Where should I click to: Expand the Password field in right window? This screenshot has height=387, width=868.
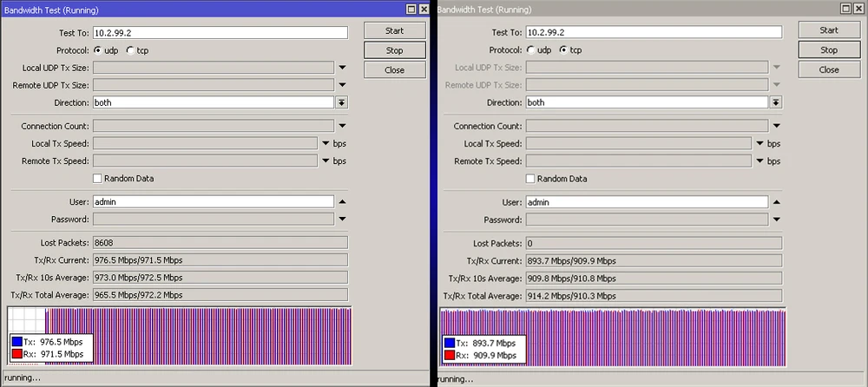pos(775,220)
